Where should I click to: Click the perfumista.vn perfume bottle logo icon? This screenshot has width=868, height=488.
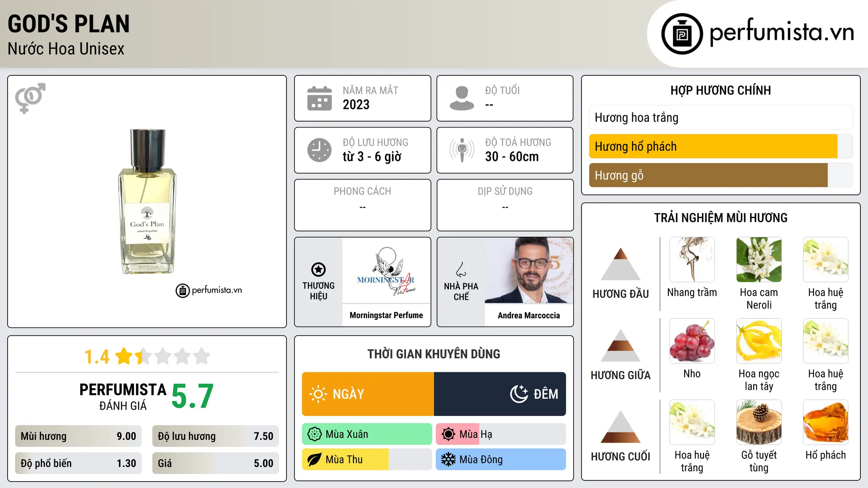(x=682, y=34)
